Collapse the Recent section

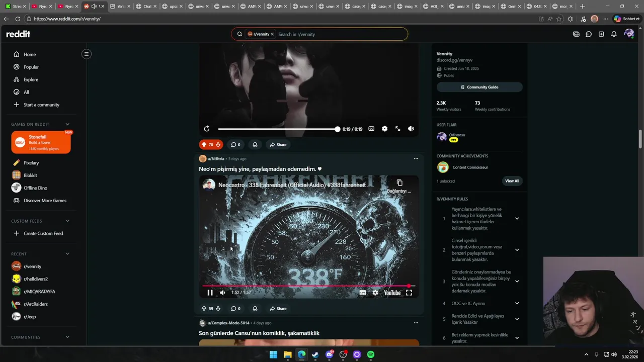tap(67, 254)
